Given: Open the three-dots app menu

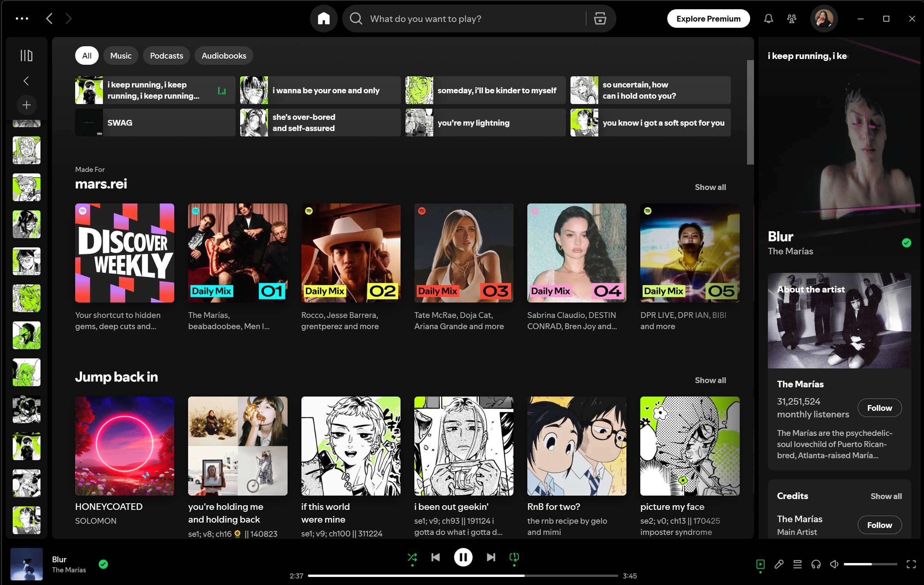Looking at the screenshot, I should [x=22, y=18].
